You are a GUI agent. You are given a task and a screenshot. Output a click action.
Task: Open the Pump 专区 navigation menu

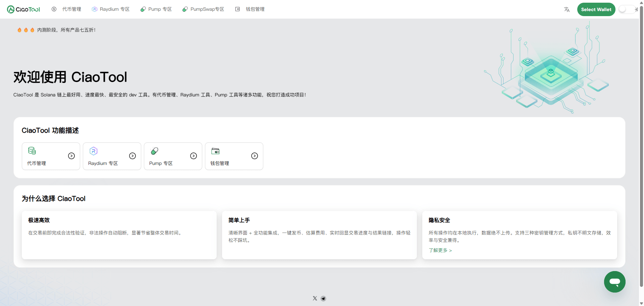156,9
